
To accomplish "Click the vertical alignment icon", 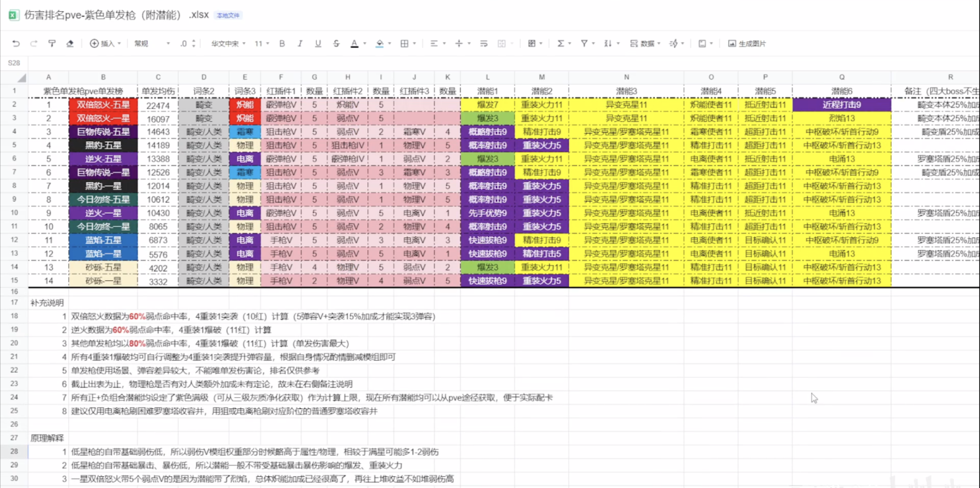I will coord(459,44).
